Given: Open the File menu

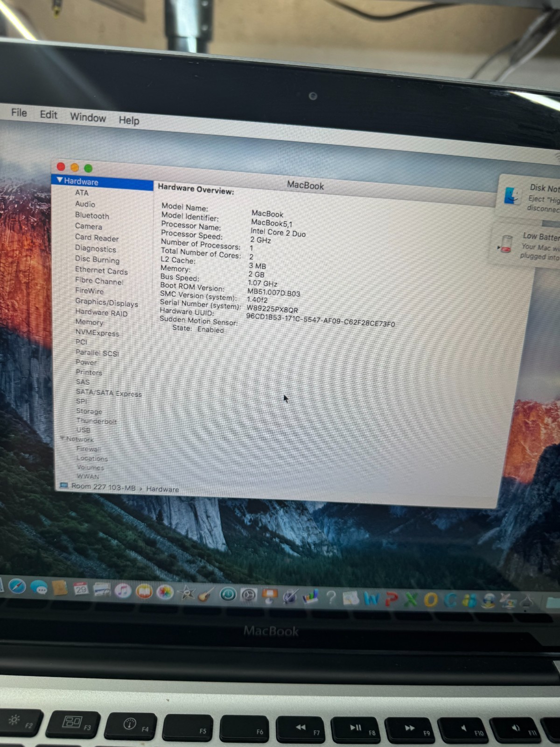Looking at the screenshot, I should tap(19, 113).
